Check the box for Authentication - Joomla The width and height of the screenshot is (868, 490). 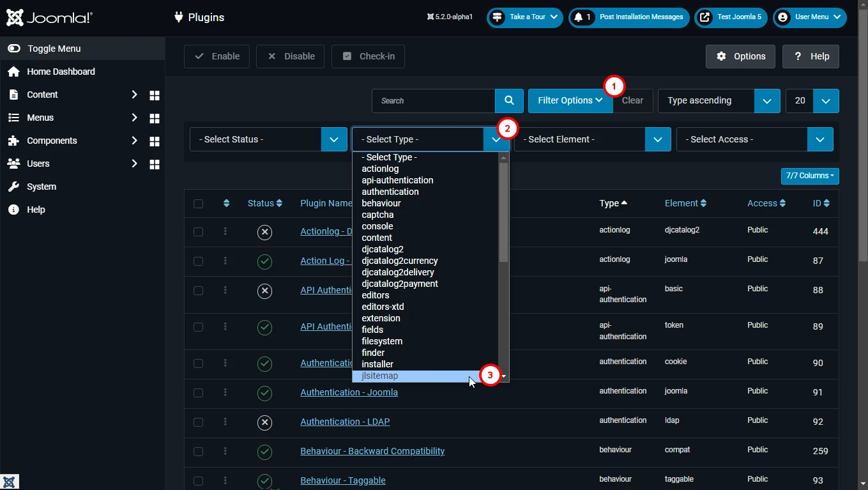coord(198,393)
